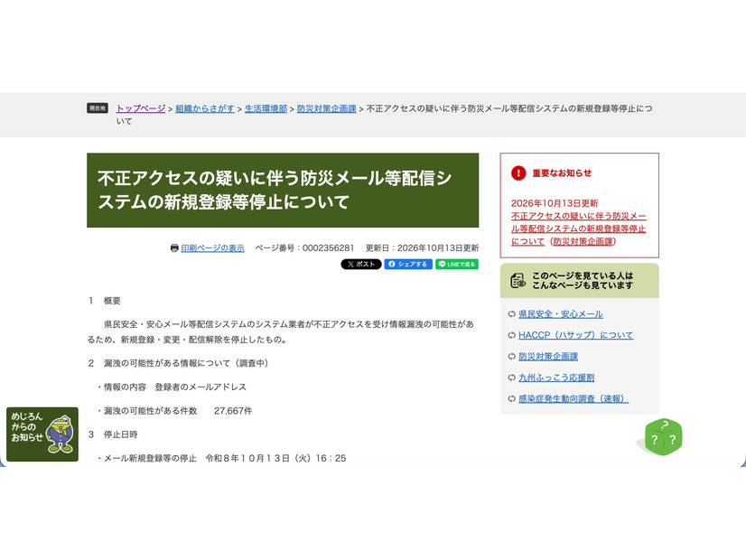Click the heading ３ 停止日時
This screenshot has height=560, width=746.
pos(113,434)
